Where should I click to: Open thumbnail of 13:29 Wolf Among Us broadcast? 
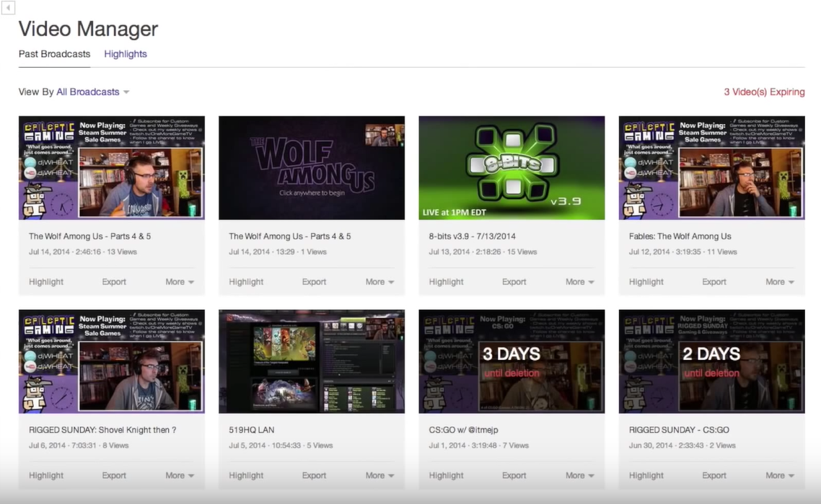[x=312, y=167]
